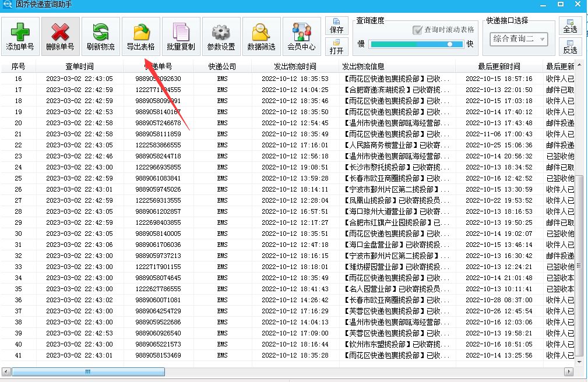Click the 保存 save button
The height and width of the screenshot is (382, 588).
click(336, 26)
